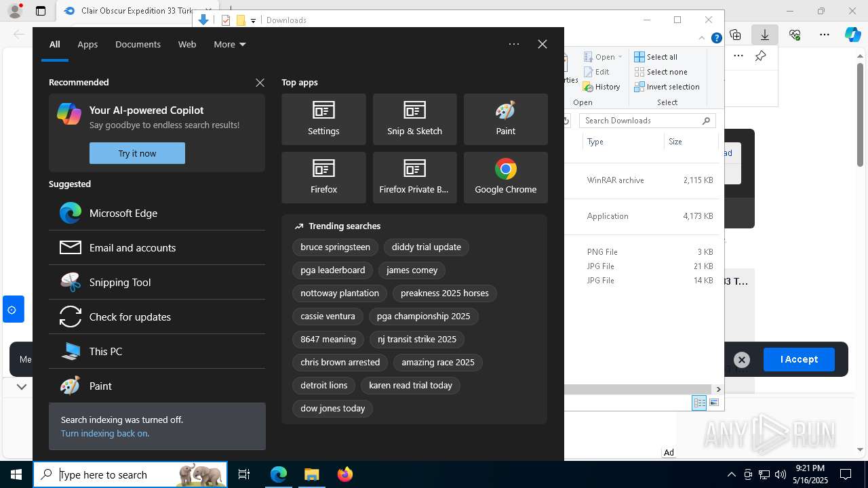Screen dimensions: 868x488
Task: Expand Open dropdown in Explorer ribbon
Action: (x=620, y=57)
